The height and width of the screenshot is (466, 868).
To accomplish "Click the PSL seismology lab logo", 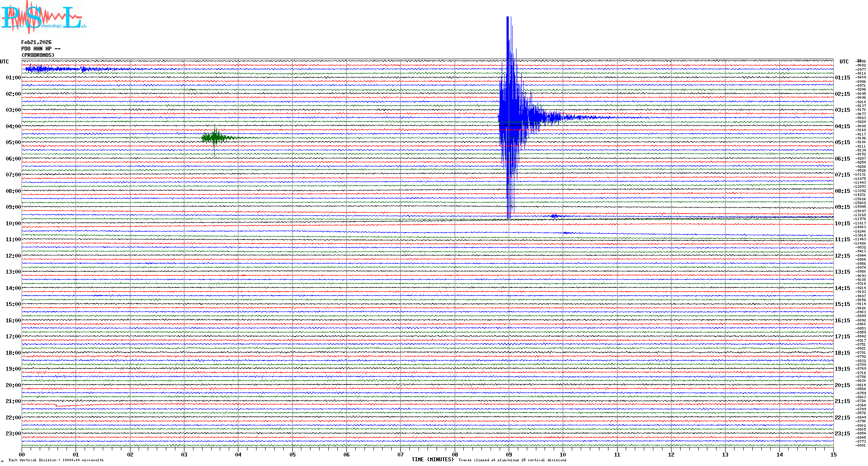I will coord(43,17).
